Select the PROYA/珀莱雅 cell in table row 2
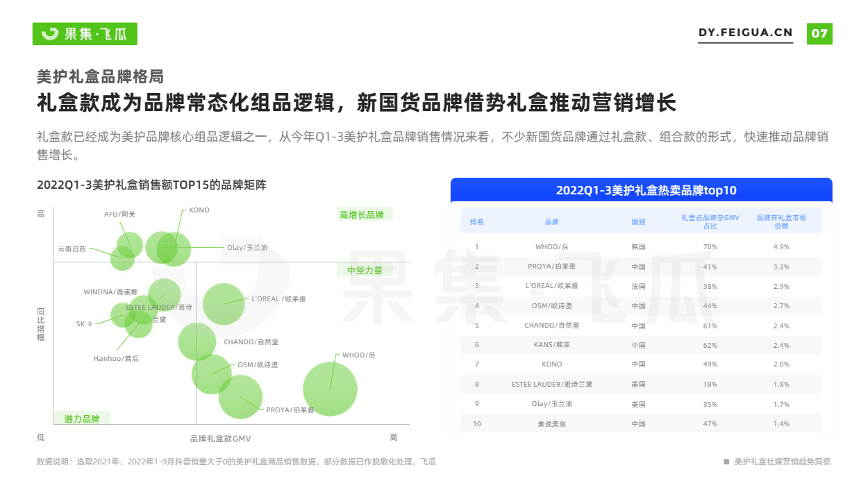Screen dimensions: 868x488 pos(551,267)
